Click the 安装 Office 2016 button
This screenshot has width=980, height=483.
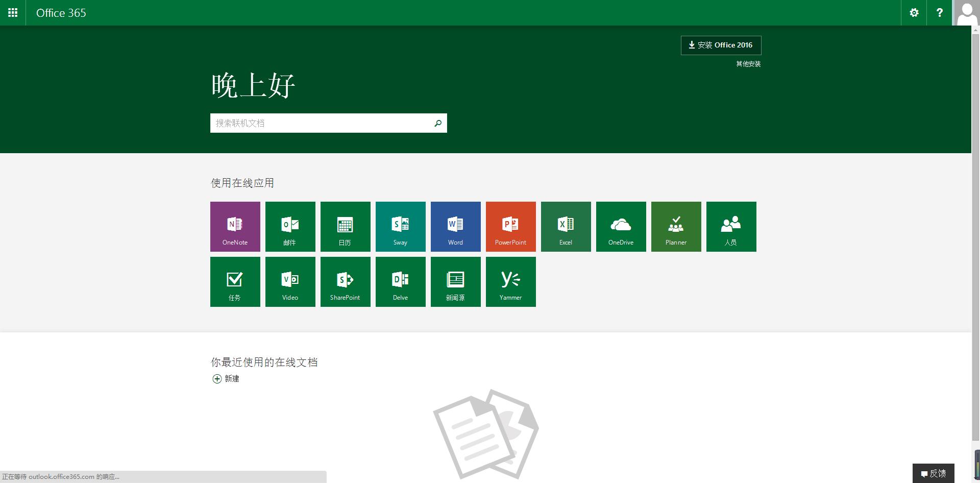721,45
